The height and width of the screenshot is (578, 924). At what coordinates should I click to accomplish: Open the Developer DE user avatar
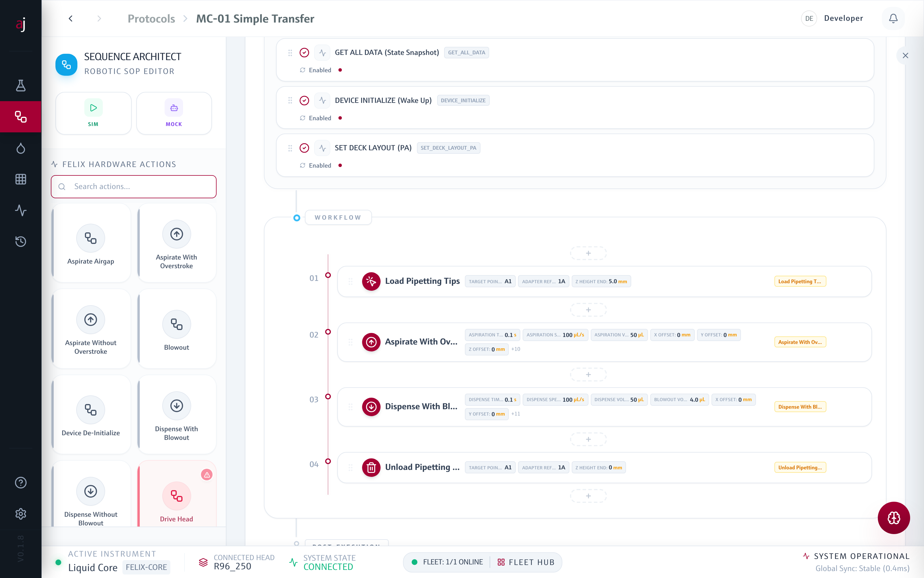click(x=809, y=18)
